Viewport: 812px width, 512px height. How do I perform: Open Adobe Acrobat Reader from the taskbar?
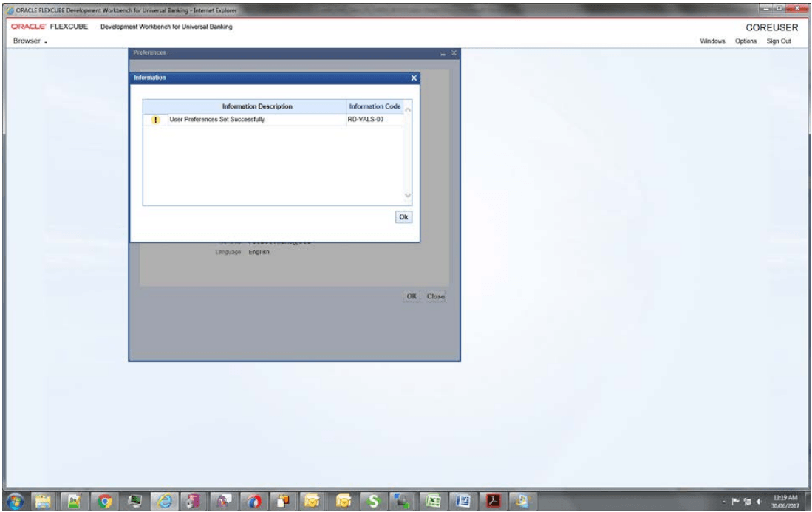coord(493,501)
